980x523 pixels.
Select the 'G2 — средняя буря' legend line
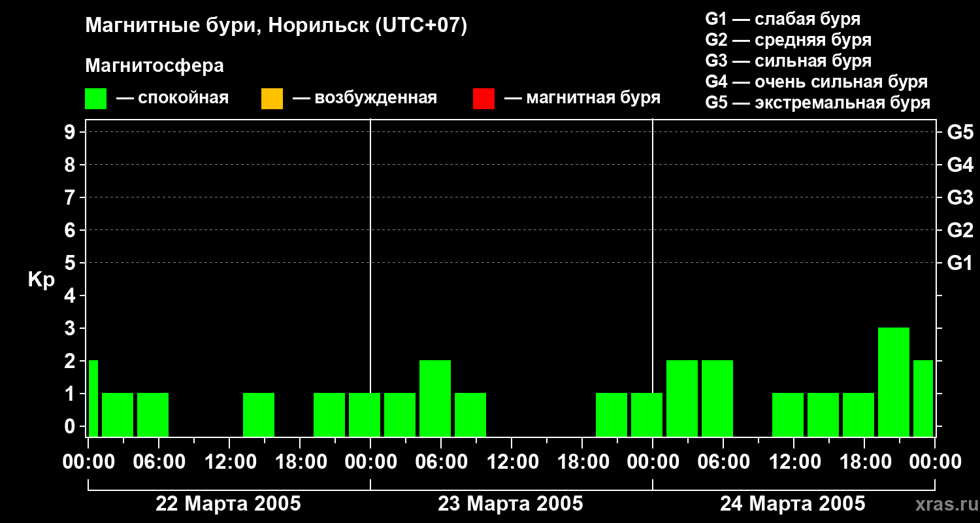789,40
